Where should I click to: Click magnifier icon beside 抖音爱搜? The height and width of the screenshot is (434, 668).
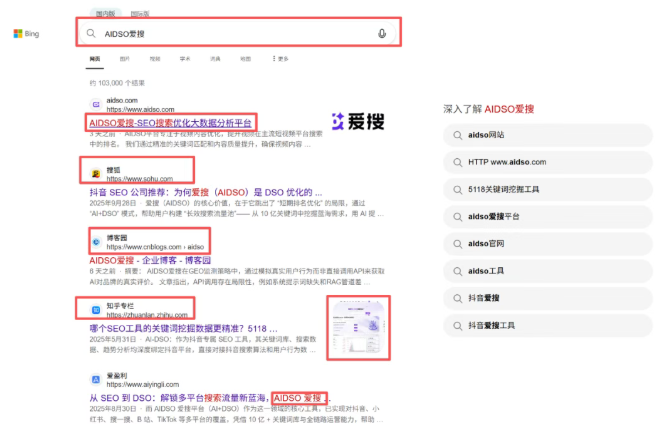[458, 299]
